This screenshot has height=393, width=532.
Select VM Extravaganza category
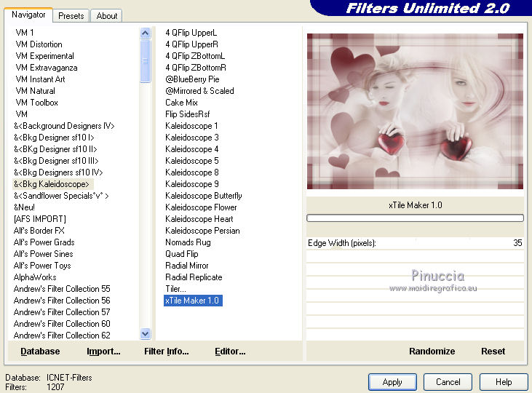[47, 68]
